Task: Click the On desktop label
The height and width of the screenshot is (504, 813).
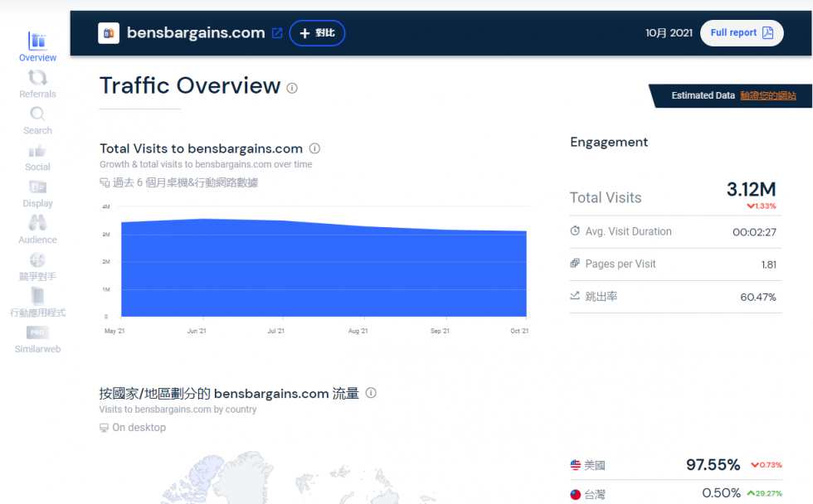Action: [x=139, y=428]
